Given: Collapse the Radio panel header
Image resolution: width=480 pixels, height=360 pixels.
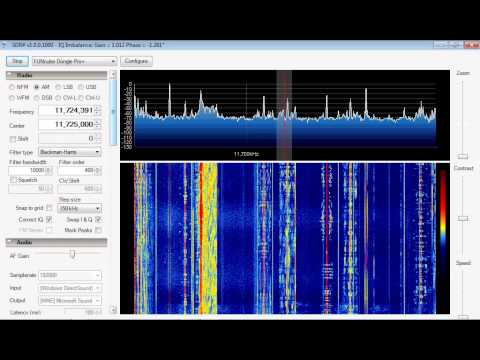Looking at the screenshot, I should pos(57,75).
